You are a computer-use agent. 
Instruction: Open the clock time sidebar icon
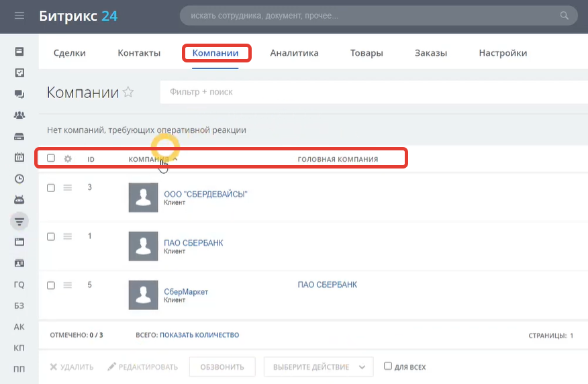pyautogui.click(x=19, y=179)
